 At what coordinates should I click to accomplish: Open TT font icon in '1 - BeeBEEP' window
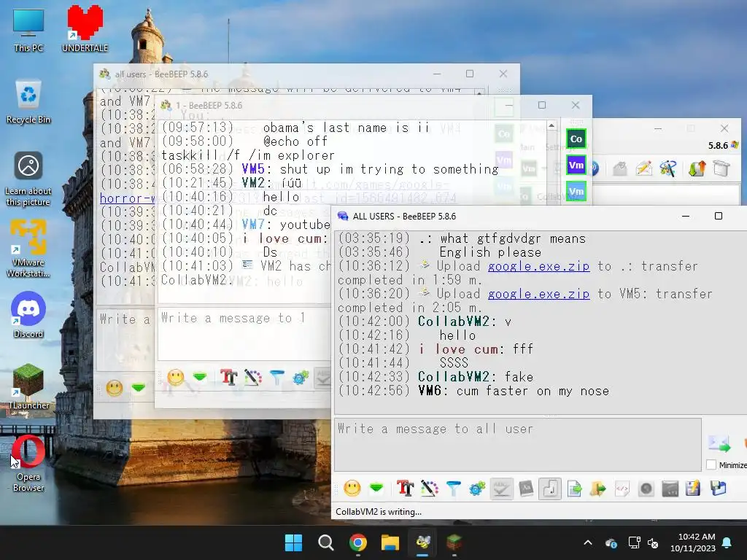228,378
